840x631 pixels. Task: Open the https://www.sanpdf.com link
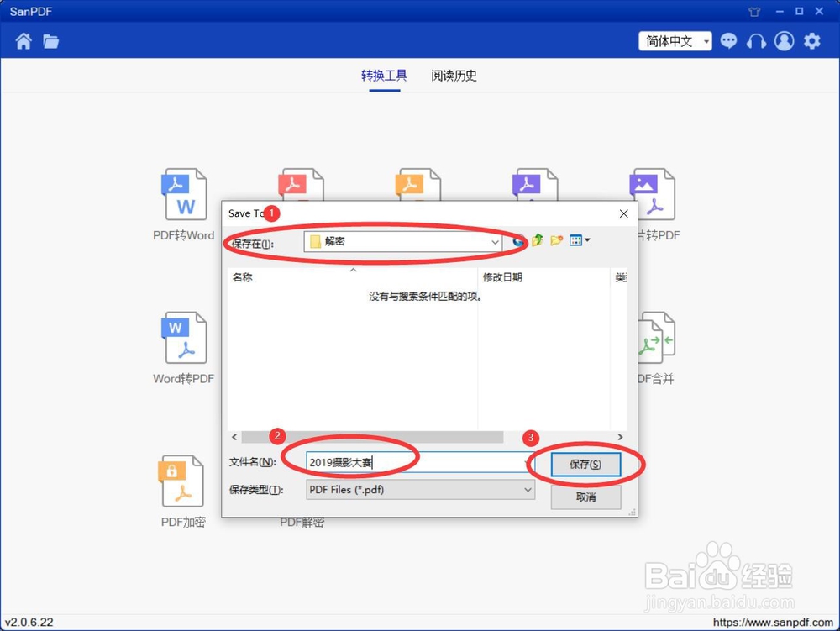point(773,623)
